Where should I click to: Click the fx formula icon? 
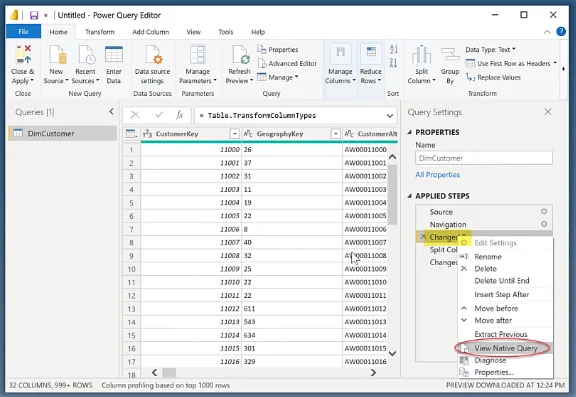pyautogui.click(x=180, y=115)
